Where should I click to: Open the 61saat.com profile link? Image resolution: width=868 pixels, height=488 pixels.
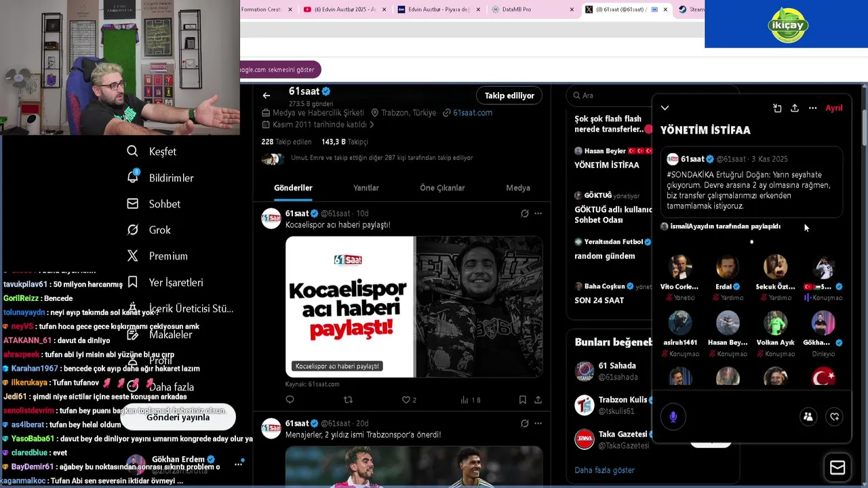pyautogui.click(x=472, y=113)
